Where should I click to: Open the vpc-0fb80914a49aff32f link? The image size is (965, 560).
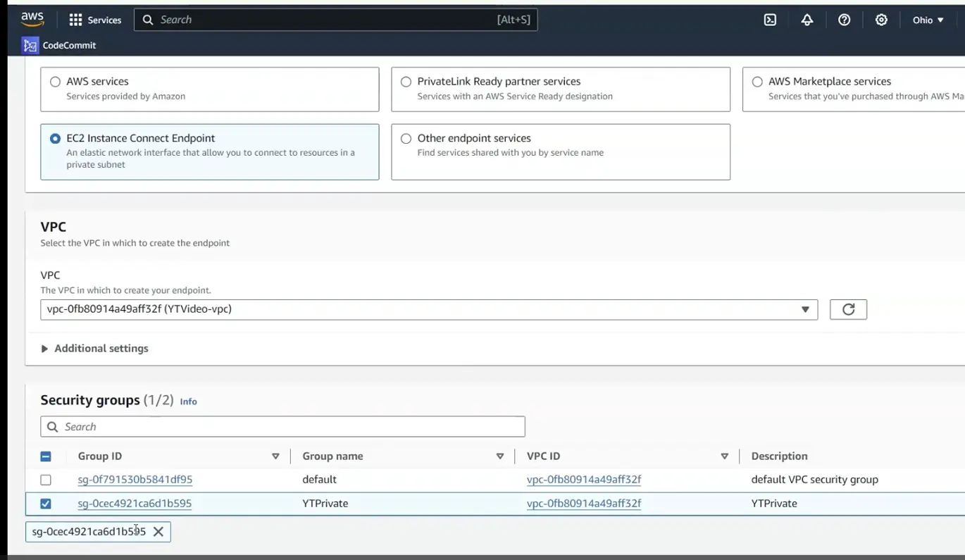click(583, 479)
